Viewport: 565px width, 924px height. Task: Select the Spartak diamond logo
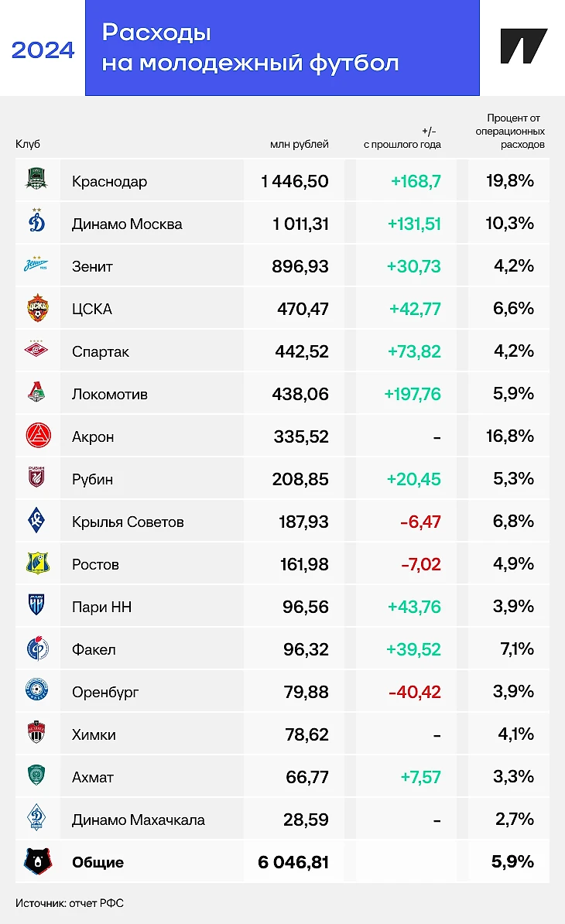pos(36,350)
